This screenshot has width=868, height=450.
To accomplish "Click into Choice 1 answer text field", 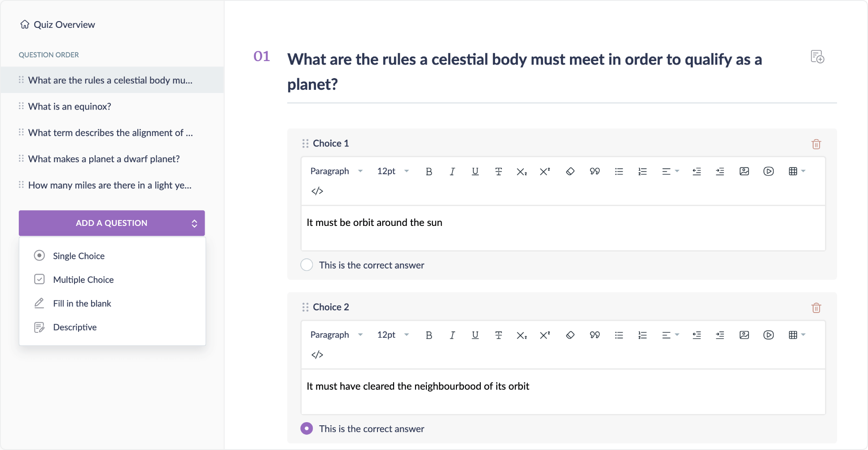I will (563, 228).
